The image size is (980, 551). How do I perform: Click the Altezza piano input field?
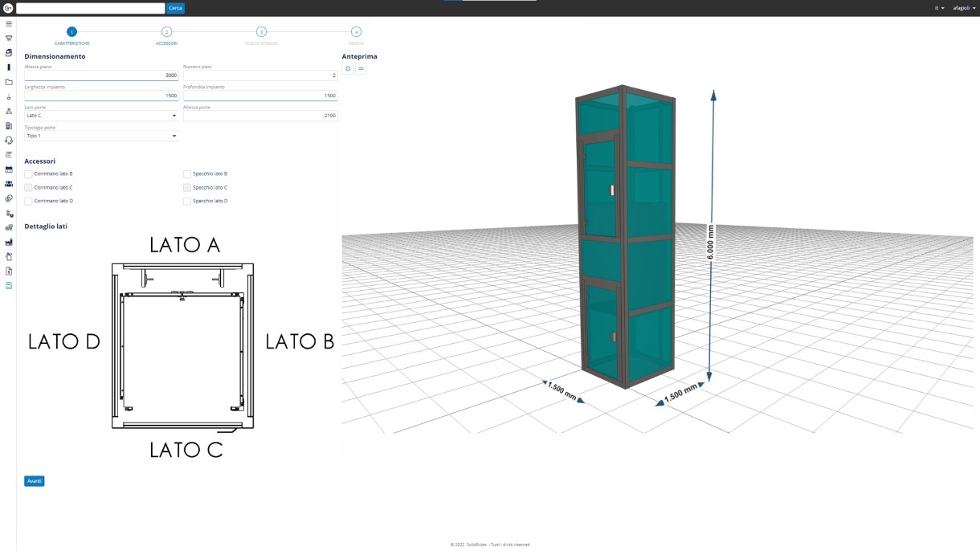pyautogui.click(x=101, y=75)
